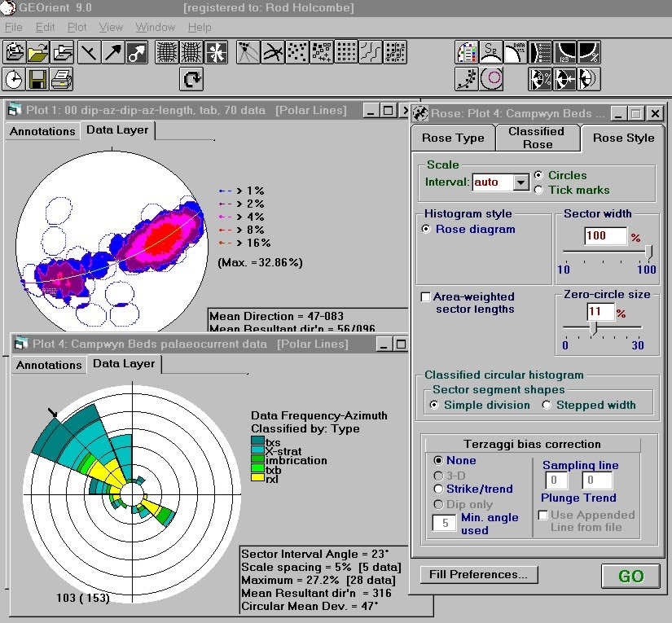Open the Edit menu

click(45, 28)
